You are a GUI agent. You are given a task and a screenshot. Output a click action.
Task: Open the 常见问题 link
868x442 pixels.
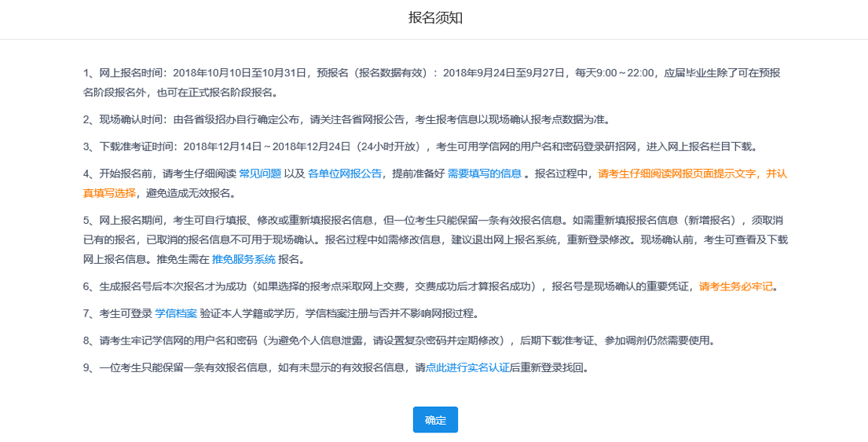pyautogui.click(x=260, y=174)
